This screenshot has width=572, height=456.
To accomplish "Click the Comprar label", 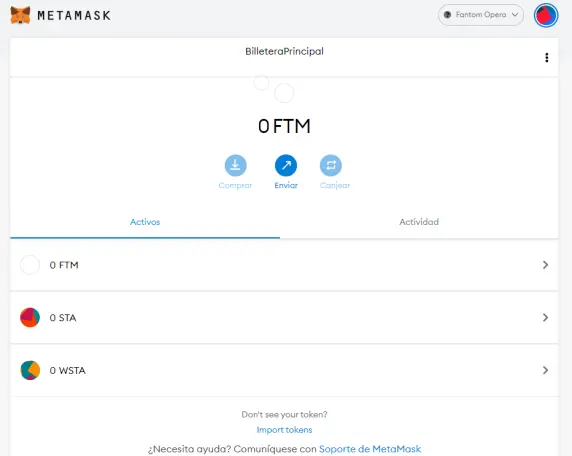I will [235, 185].
